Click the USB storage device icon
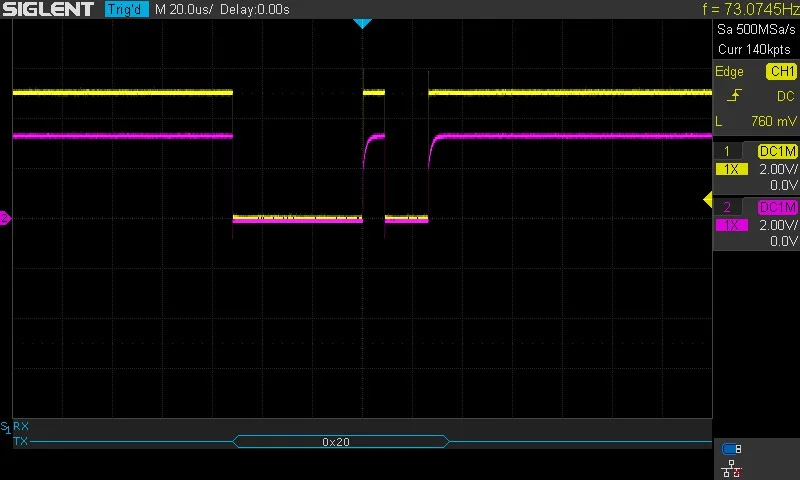This screenshot has width=800, height=480. (731, 449)
